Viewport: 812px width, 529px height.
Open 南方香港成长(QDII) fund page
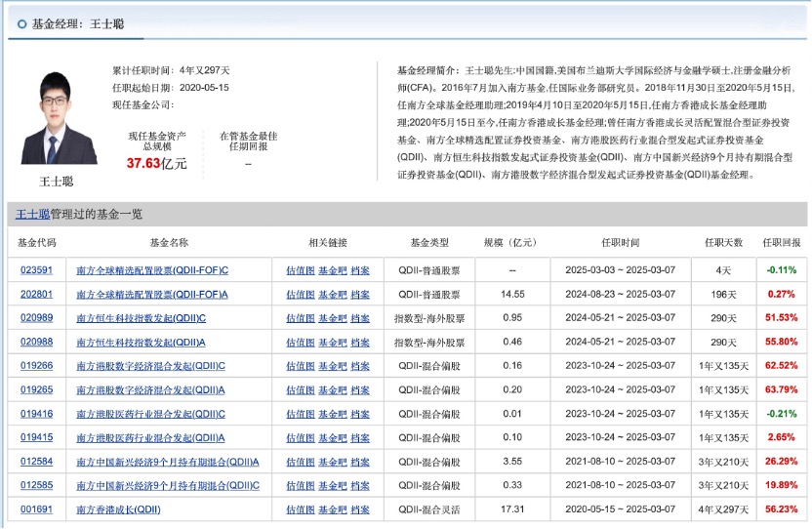118,509
